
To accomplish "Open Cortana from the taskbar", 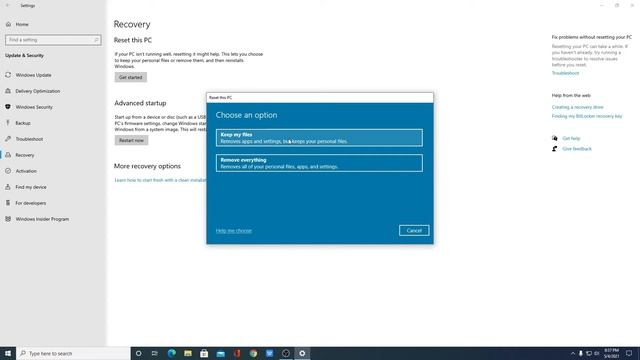I will tap(138, 353).
